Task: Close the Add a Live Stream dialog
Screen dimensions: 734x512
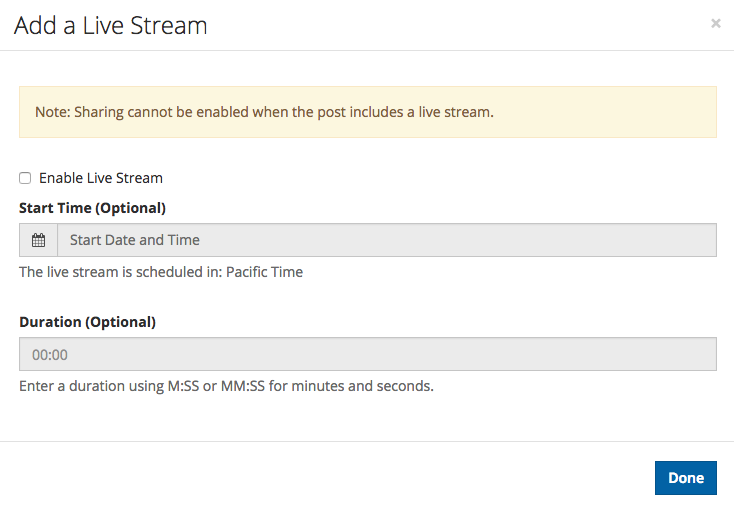Action: pyautogui.click(x=715, y=23)
